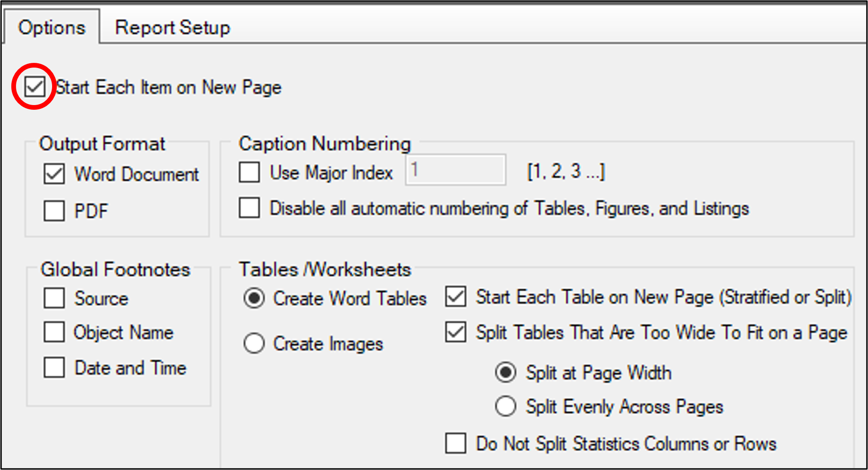
Task: Toggle Split Tables That Are Too Wide
Action: [456, 332]
